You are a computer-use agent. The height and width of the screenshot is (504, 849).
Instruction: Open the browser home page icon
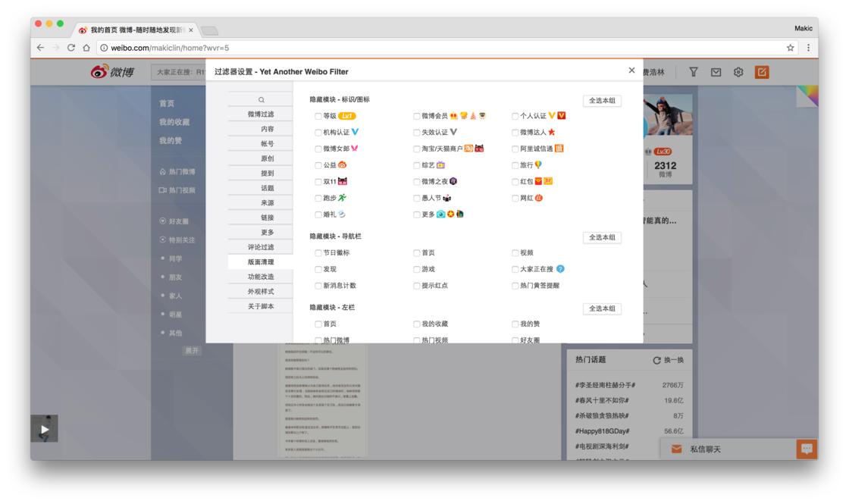click(x=86, y=48)
